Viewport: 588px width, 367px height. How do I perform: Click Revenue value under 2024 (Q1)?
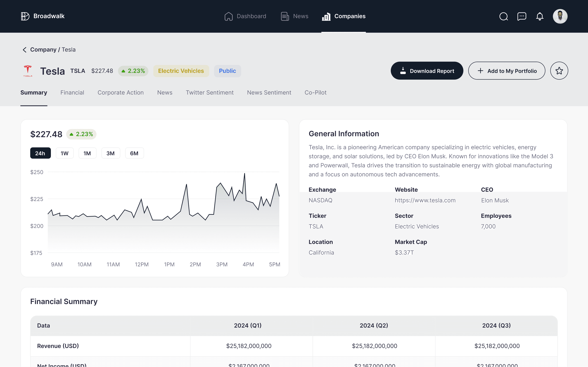click(x=249, y=346)
